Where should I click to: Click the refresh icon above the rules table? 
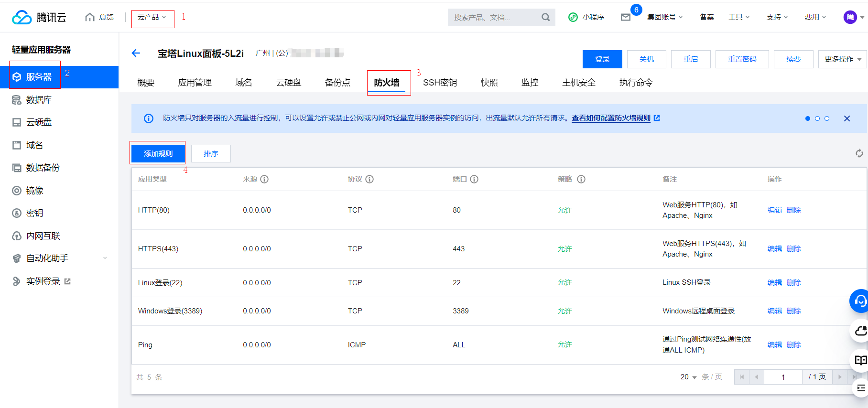click(859, 153)
